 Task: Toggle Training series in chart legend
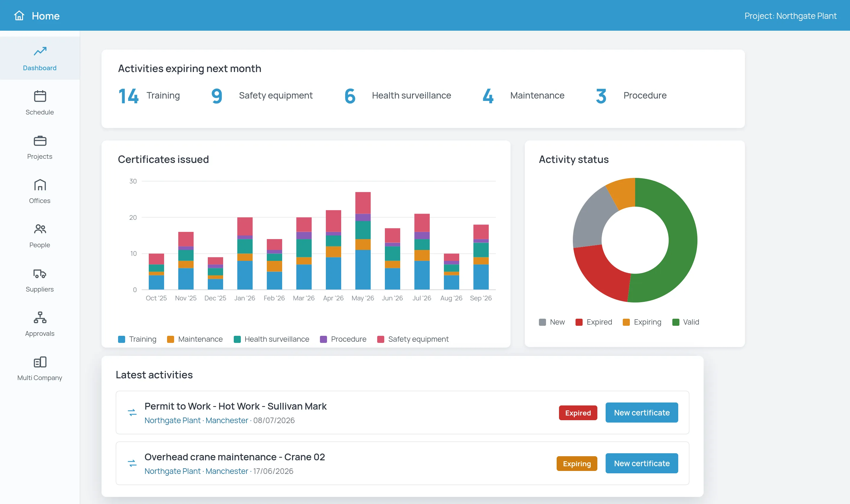click(137, 339)
